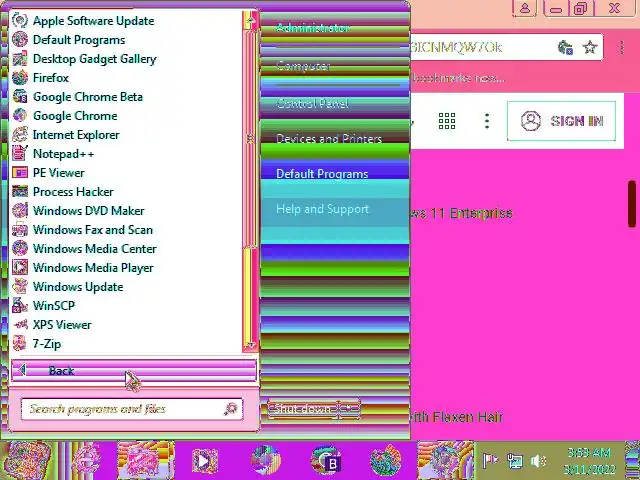The height and width of the screenshot is (480, 640).
Task: Open Computer from the Start menu right pane
Action: (303, 65)
